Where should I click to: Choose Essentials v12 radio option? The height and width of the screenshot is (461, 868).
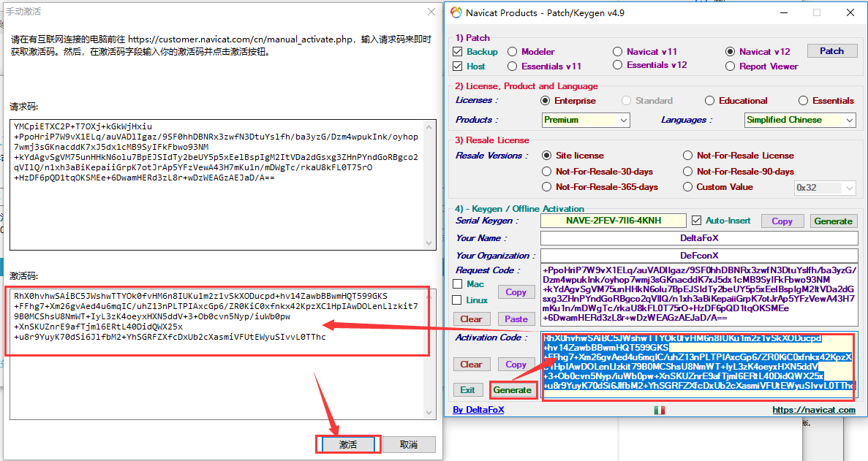click(618, 65)
